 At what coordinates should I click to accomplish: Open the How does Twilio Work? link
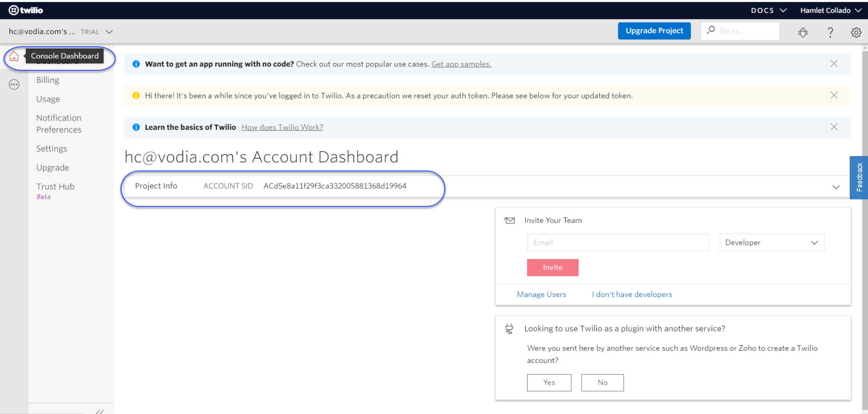click(x=282, y=127)
